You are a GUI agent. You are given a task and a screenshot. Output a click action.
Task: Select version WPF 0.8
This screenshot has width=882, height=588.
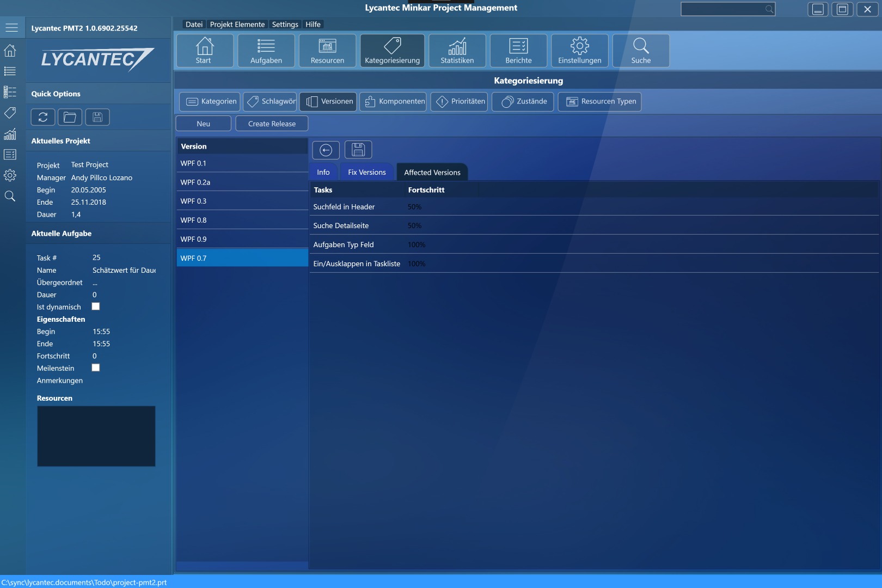pyautogui.click(x=242, y=220)
